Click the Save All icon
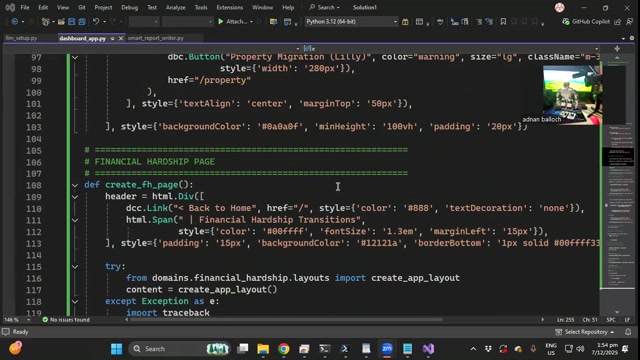 tap(82, 22)
